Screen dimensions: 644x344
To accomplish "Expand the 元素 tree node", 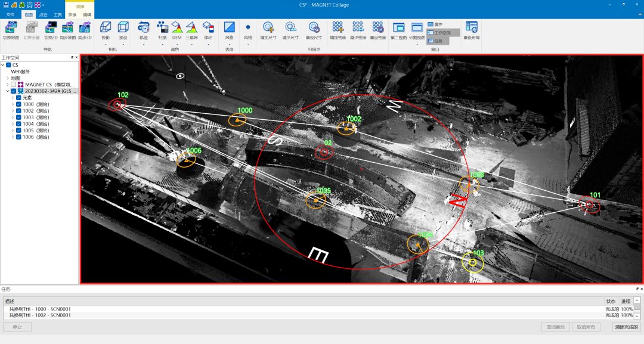I will [x=13, y=98].
